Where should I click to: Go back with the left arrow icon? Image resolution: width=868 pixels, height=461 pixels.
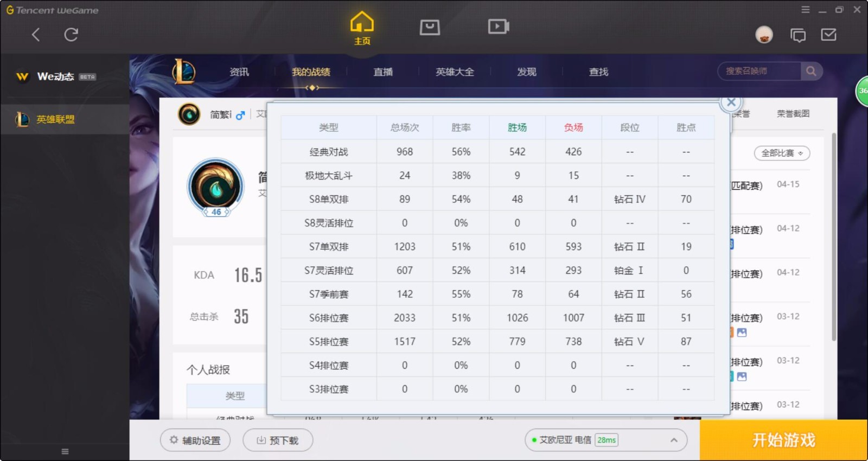pyautogui.click(x=36, y=35)
